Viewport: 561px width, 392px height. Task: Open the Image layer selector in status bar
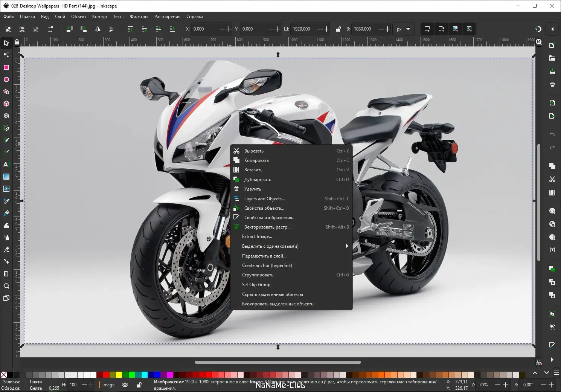pos(107,385)
